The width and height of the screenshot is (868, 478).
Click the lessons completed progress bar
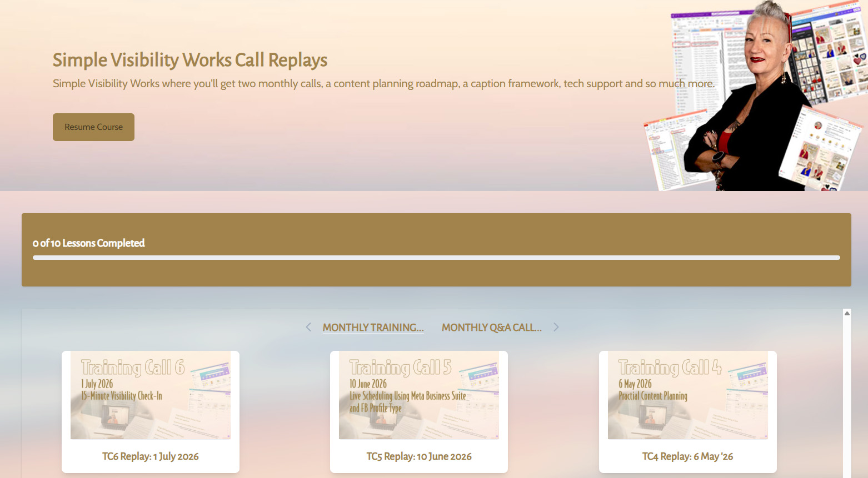[436, 258]
